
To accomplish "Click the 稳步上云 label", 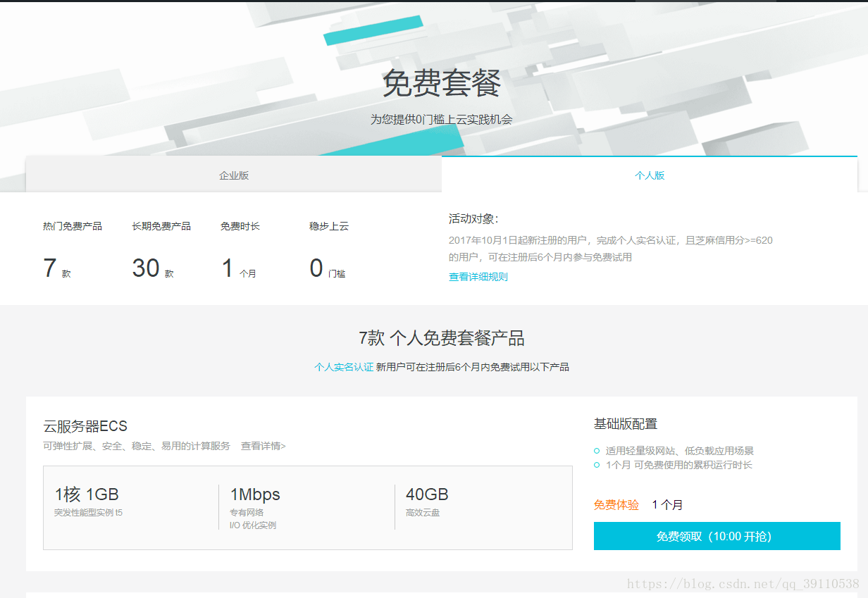I will click(329, 226).
